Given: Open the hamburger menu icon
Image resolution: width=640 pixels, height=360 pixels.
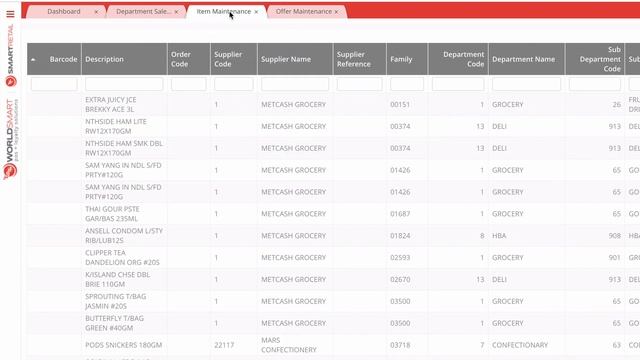Looking at the screenshot, I should coord(10,14).
